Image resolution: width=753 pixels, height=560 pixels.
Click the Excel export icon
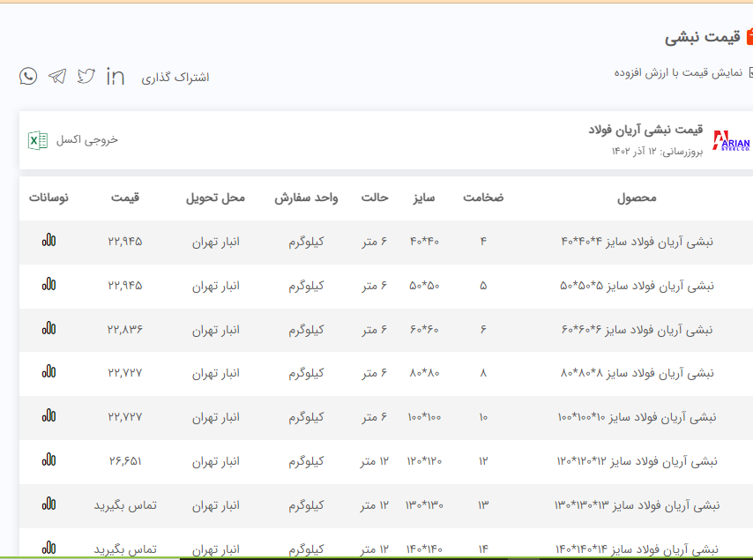pos(38,139)
